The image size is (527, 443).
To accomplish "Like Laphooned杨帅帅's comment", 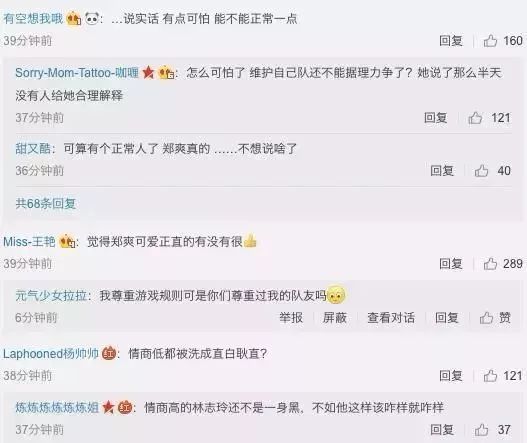I will point(490,375).
